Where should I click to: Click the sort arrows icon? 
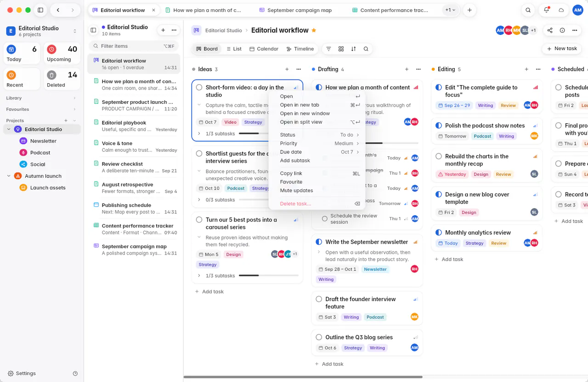[353, 49]
